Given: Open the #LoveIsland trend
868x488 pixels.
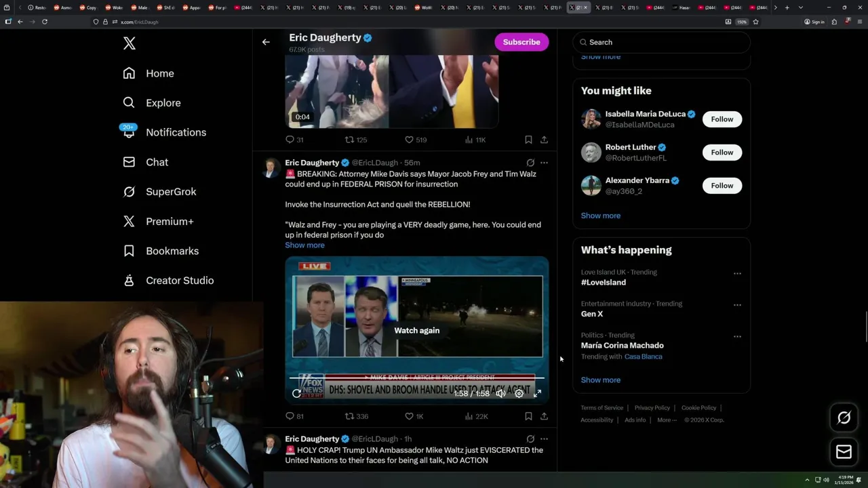Looking at the screenshot, I should [x=604, y=283].
